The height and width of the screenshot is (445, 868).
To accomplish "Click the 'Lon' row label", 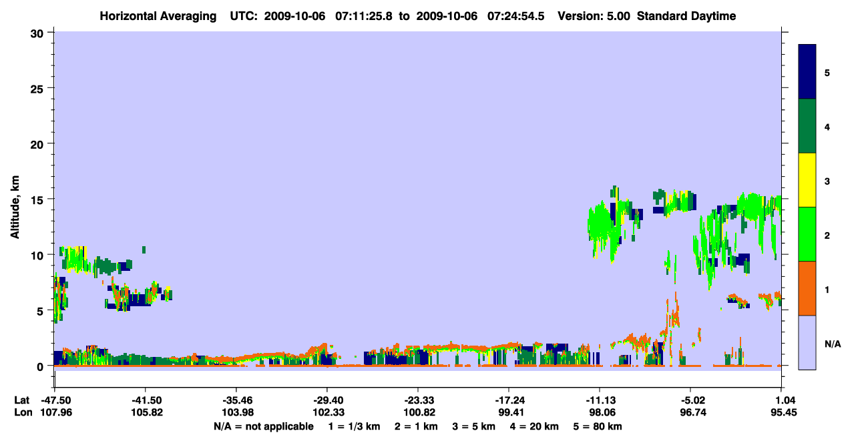I will pyautogui.click(x=23, y=413).
